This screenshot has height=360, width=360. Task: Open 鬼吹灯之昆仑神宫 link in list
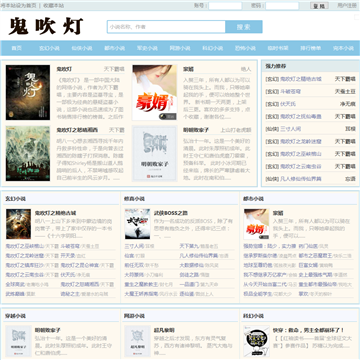click(80, 265)
